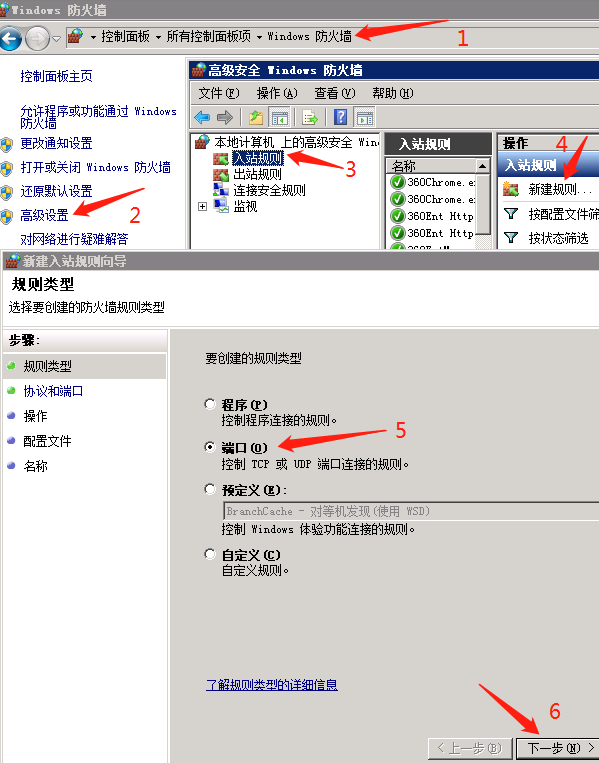The height and width of the screenshot is (763, 599).
Task: Open dropdown arrow after 控制面板 in address bar
Action: [x=158, y=37]
